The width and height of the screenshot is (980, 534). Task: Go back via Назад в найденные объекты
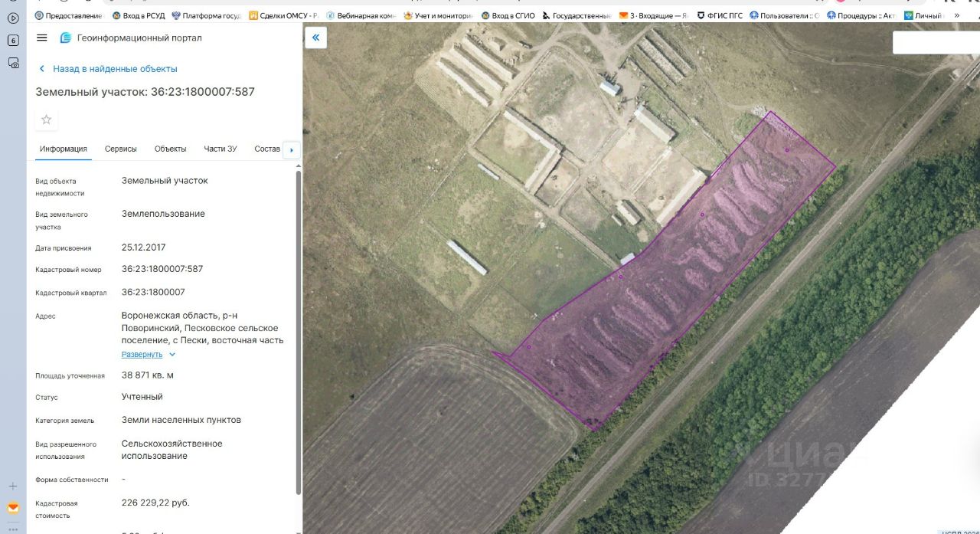click(x=108, y=69)
